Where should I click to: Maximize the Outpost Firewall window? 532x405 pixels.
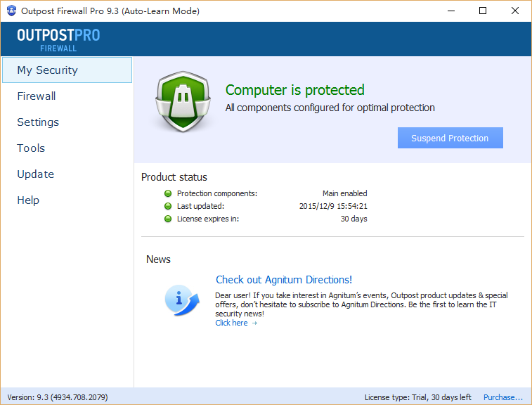point(482,11)
